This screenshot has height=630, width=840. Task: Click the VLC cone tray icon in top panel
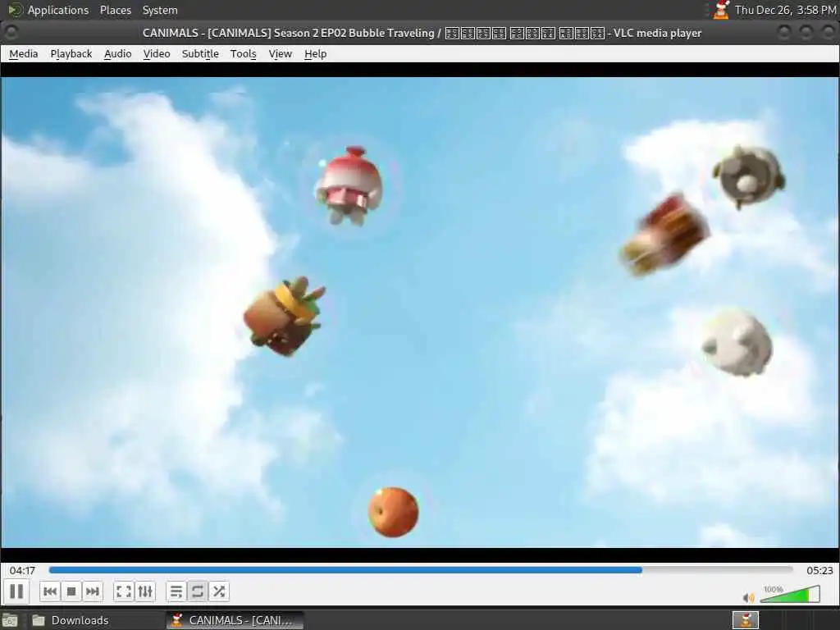click(721, 10)
